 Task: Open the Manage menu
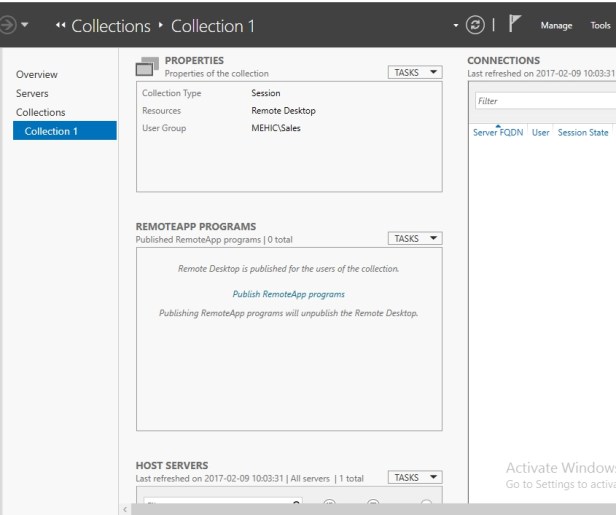pos(556,26)
